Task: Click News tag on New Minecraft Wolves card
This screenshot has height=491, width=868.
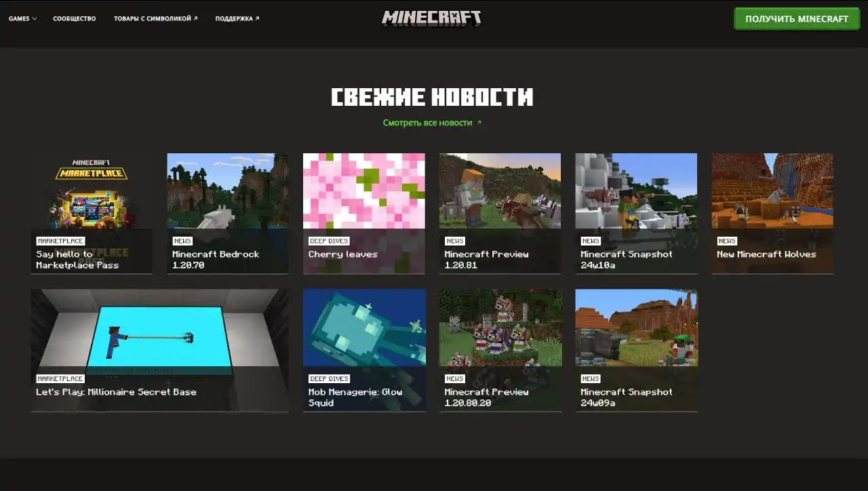Action: [x=727, y=241]
